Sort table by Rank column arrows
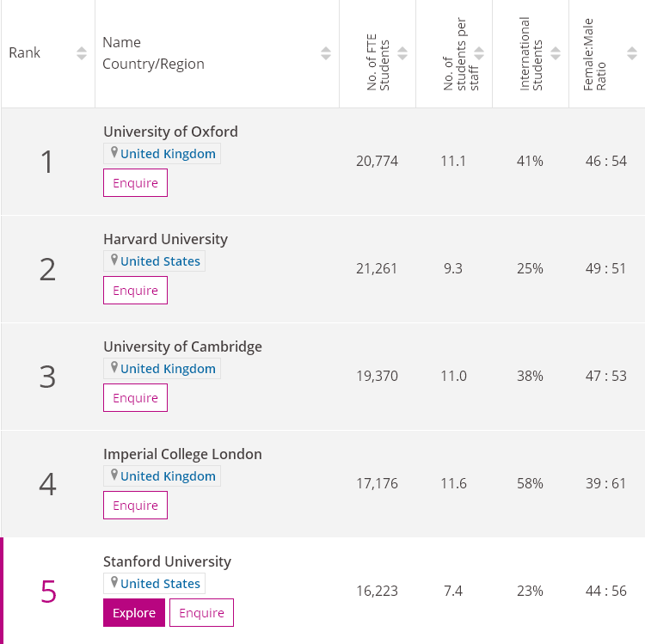 pos(82,53)
